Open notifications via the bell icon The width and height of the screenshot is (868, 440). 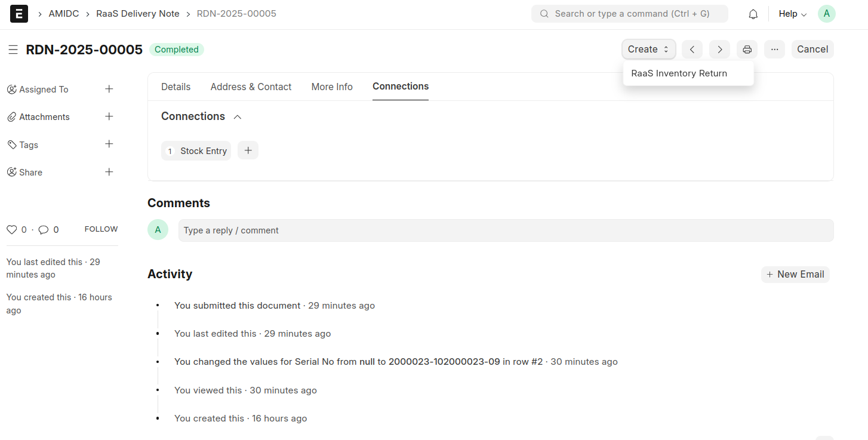[753, 13]
